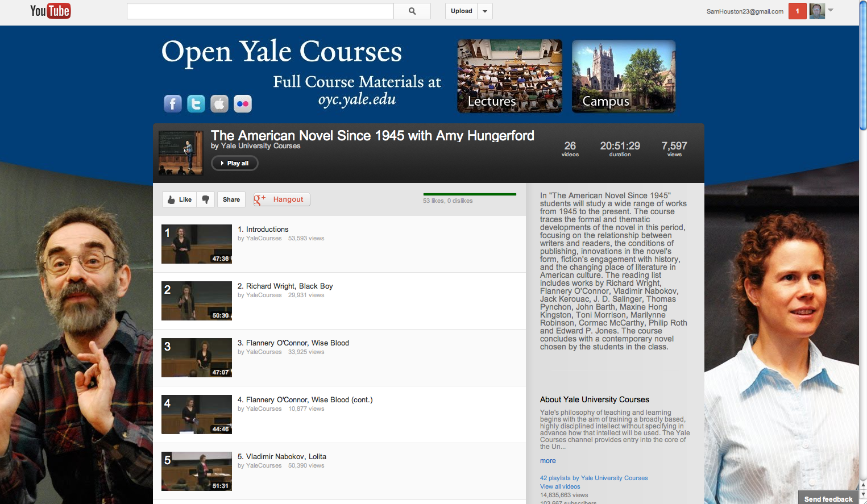Open the thumbnail for Vladimir Nabokov, Lolita
This screenshot has width=867, height=504.
point(196,471)
